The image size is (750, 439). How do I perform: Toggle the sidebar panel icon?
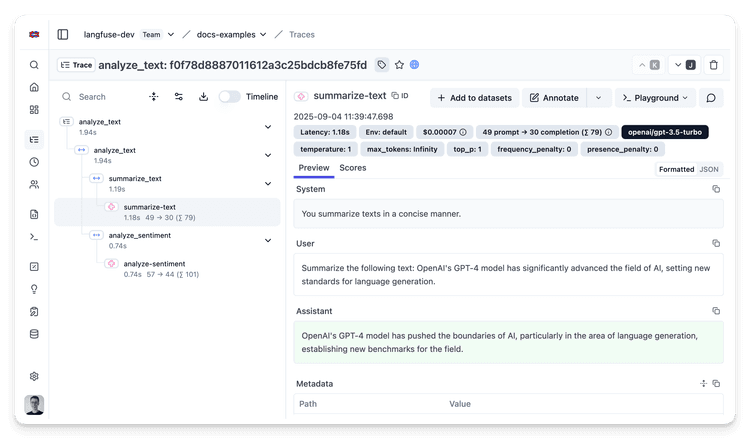(x=63, y=34)
